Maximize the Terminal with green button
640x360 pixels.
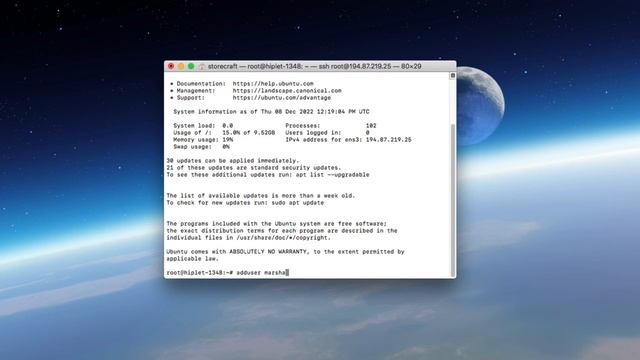(x=191, y=66)
